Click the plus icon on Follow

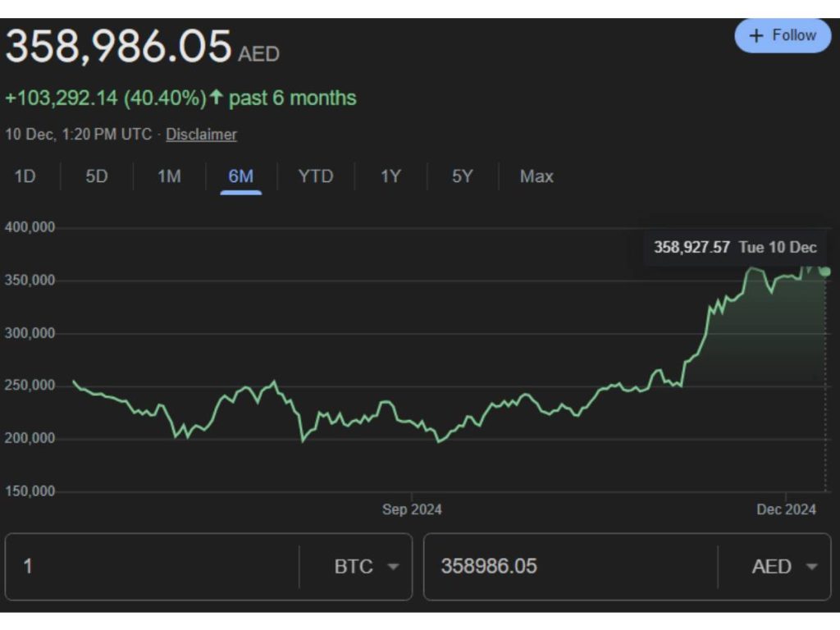(756, 36)
